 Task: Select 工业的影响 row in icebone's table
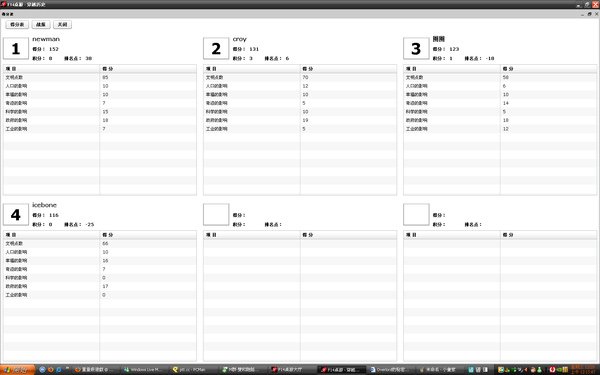point(100,295)
